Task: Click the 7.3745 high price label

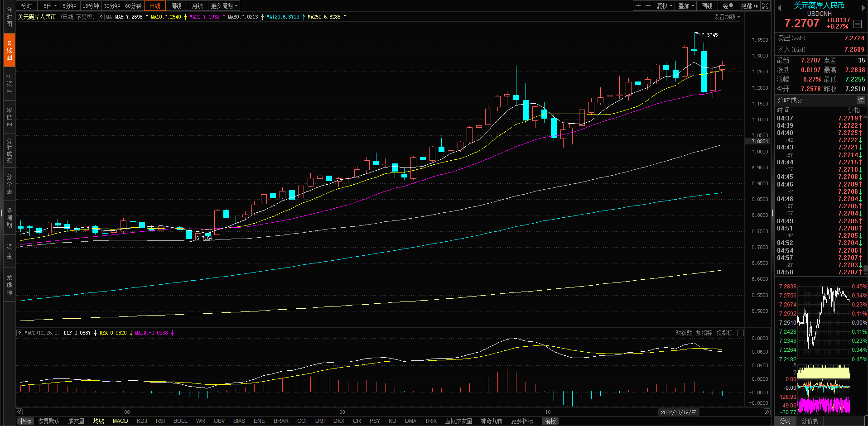Action: (x=709, y=35)
